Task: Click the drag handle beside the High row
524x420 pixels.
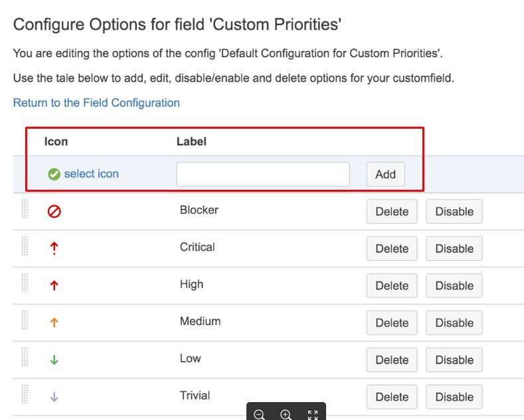Action: click(25, 283)
